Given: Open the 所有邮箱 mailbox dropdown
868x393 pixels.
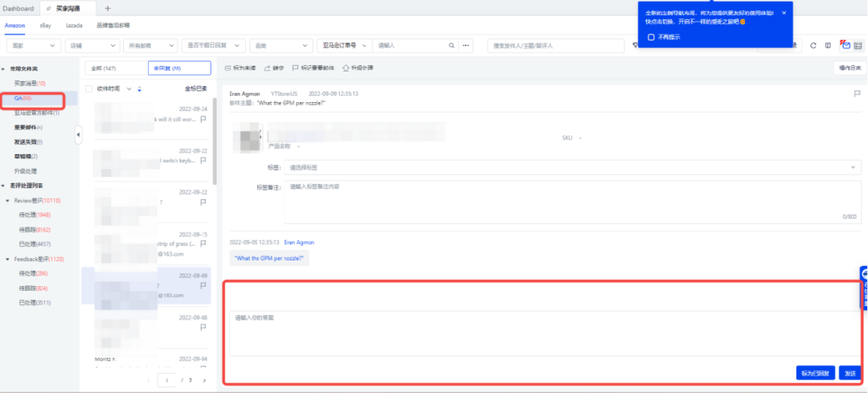Looking at the screenshot, I should coord(150,46).
